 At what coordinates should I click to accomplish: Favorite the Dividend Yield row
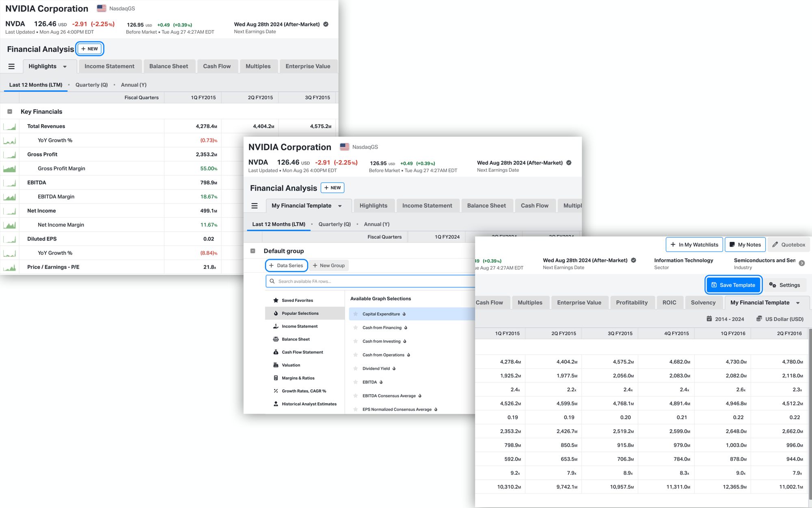point(355,368)
